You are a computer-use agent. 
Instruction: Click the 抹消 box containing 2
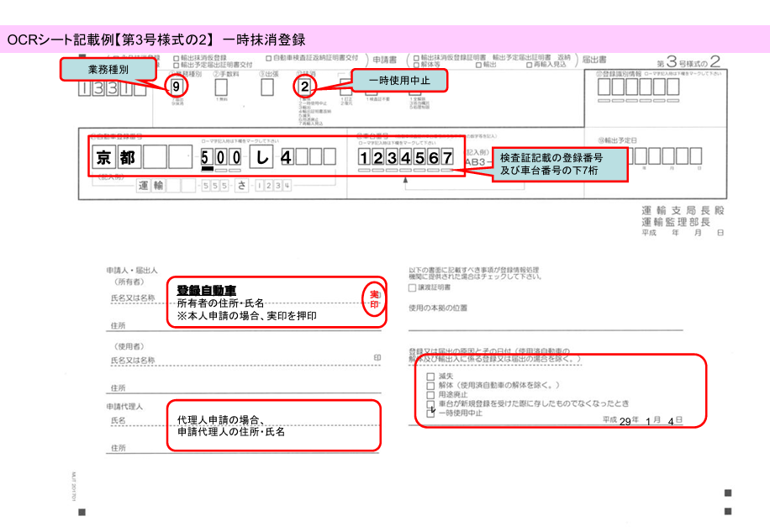point(305,87)
